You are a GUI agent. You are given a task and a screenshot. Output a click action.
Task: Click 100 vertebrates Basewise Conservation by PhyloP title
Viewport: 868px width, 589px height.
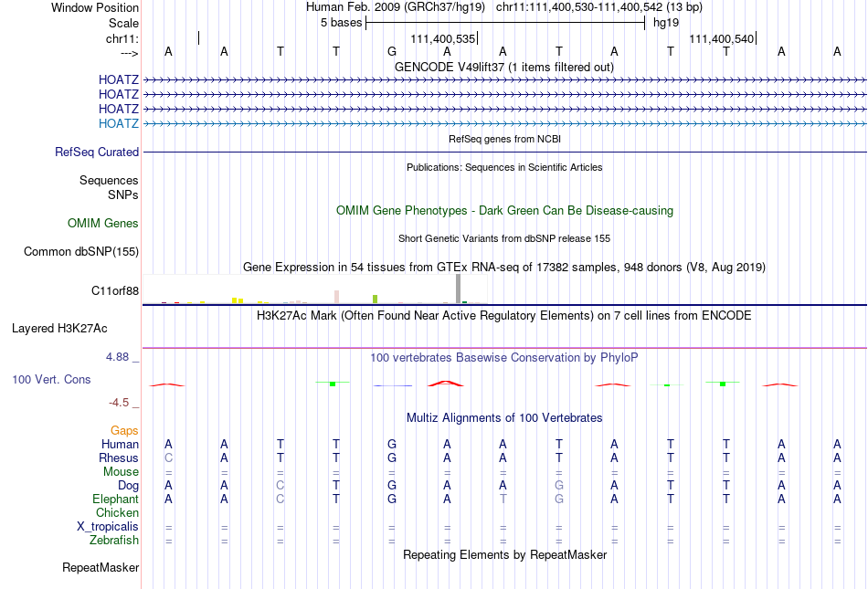click(x=504, y=357)
